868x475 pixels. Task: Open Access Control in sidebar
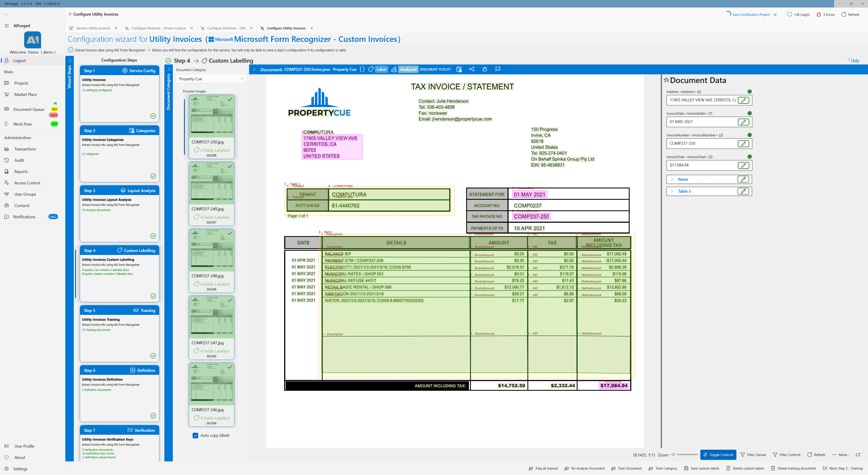[x=27, y=183]
